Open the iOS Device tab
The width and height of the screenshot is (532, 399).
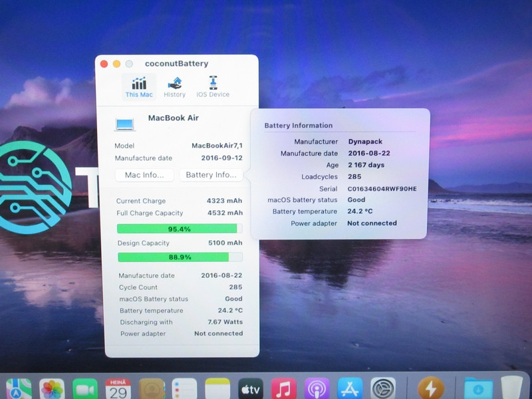[x=213, y=87]
